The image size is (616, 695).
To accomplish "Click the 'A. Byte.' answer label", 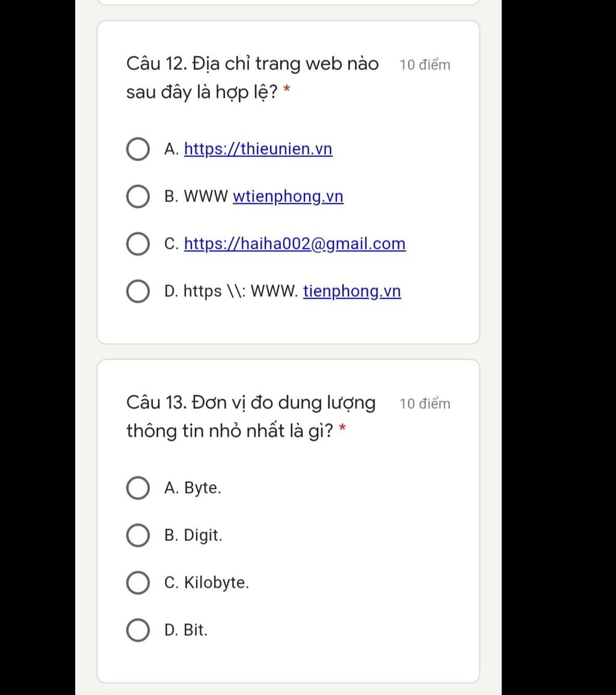I will (192, 488).
